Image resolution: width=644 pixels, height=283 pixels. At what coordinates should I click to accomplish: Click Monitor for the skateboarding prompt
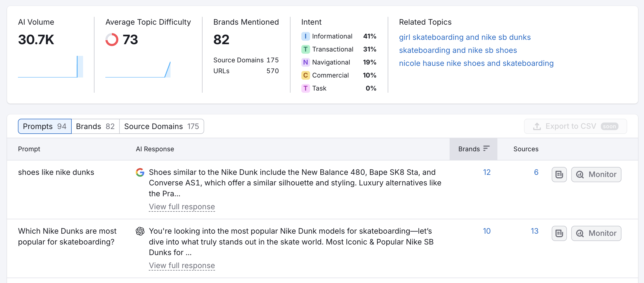point(596,233)
